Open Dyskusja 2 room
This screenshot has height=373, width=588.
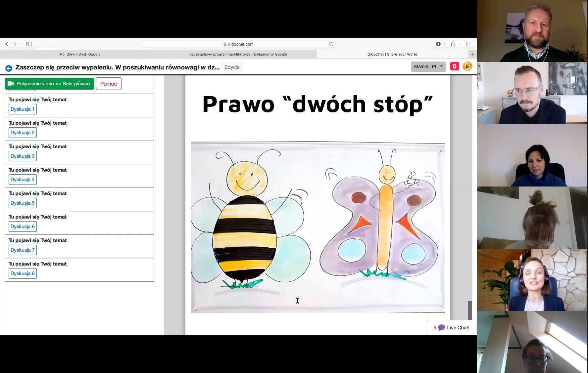point(23,133)
